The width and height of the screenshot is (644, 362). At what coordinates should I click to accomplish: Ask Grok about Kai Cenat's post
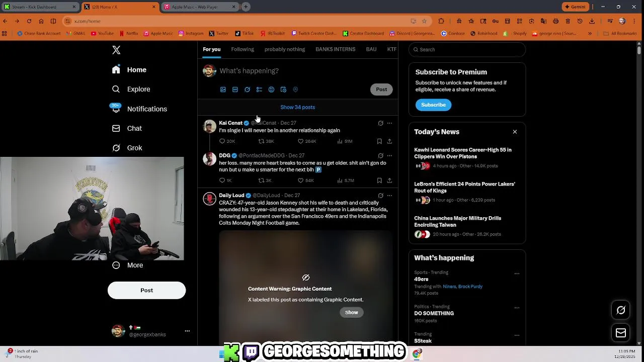click(x=380, y=123)
